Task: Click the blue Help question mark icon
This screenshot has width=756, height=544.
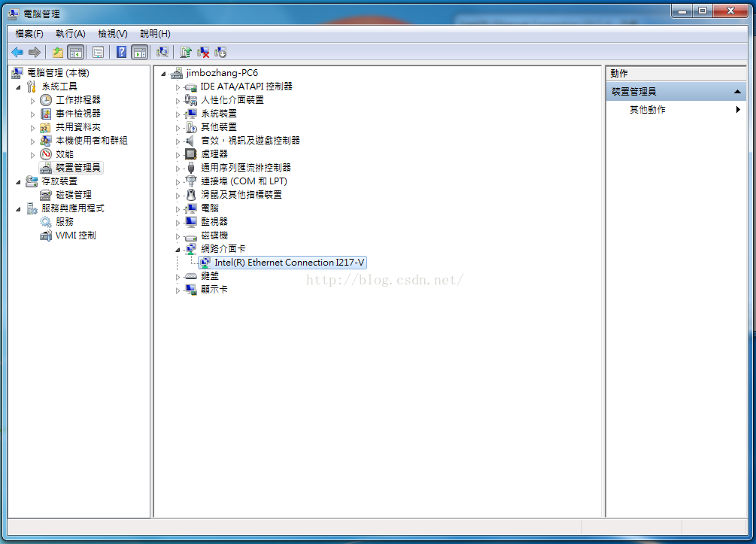Action: [122, 52]
